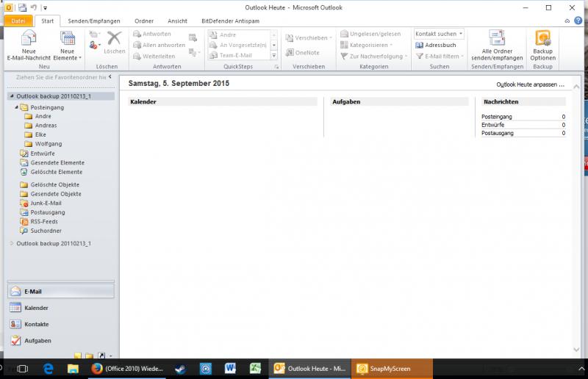Minimize the ribbon with the caret icon

pyautogui.click(x=567, y=21)
